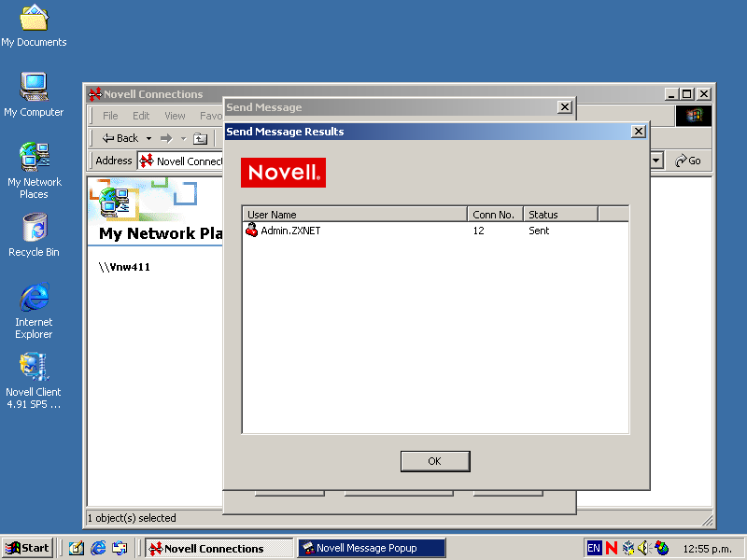Image resolution: width=747 pixels, height=560 pixels.
Task: Click the colorful globe tray icon next to the clock
Action: pyautogui.click(x=662, y=548)
